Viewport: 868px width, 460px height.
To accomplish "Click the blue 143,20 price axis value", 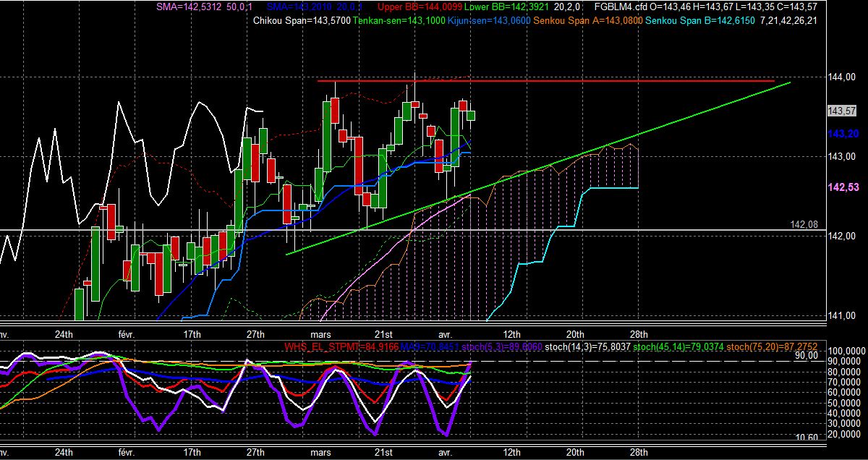I will pos(842,134).
